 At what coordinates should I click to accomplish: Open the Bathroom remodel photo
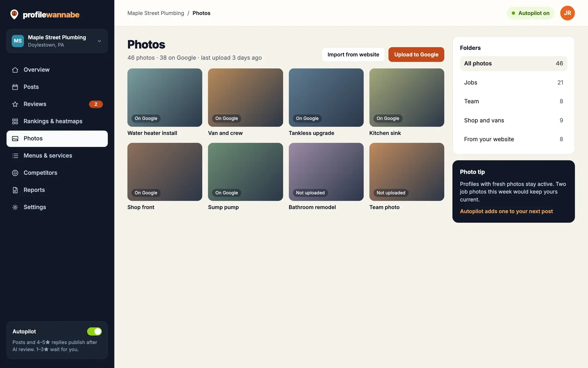326,172
